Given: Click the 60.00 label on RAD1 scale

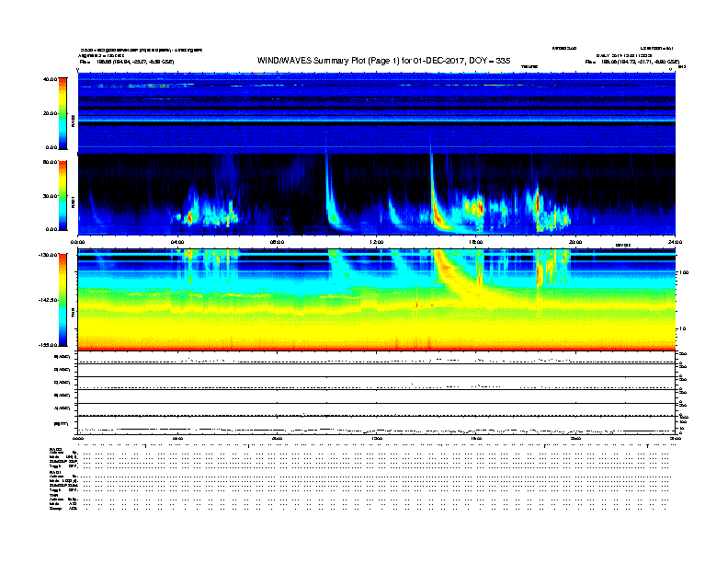Looking at the screenshot, I should pyautogui.click(x=50, y=162).
